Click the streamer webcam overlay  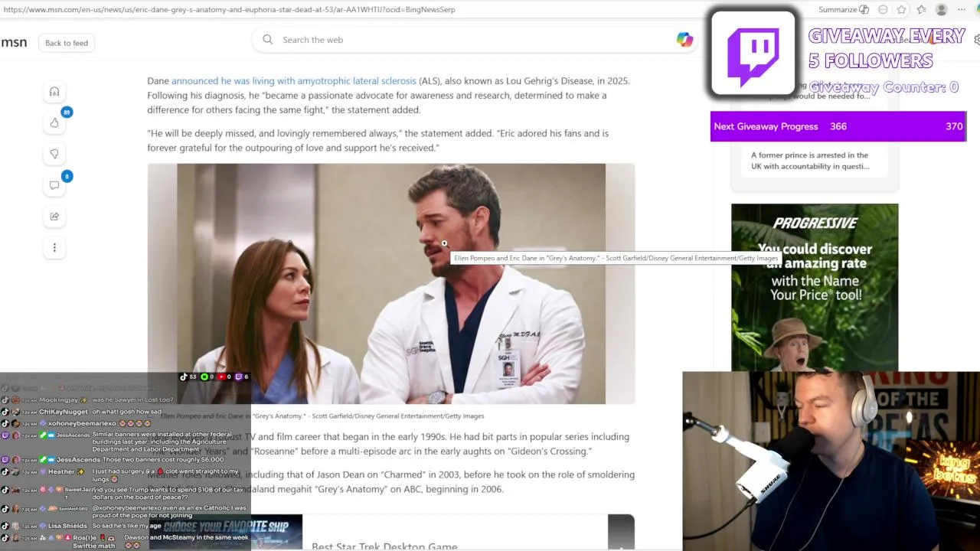click(x=831, y=461)
